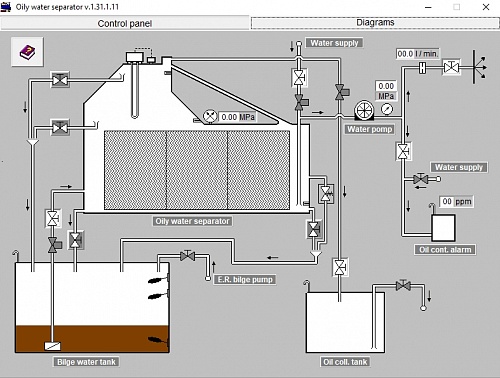Click the Oil cont. alarm label
The height and width of the screenshot is (378, 500).
[x=445, y=250]
